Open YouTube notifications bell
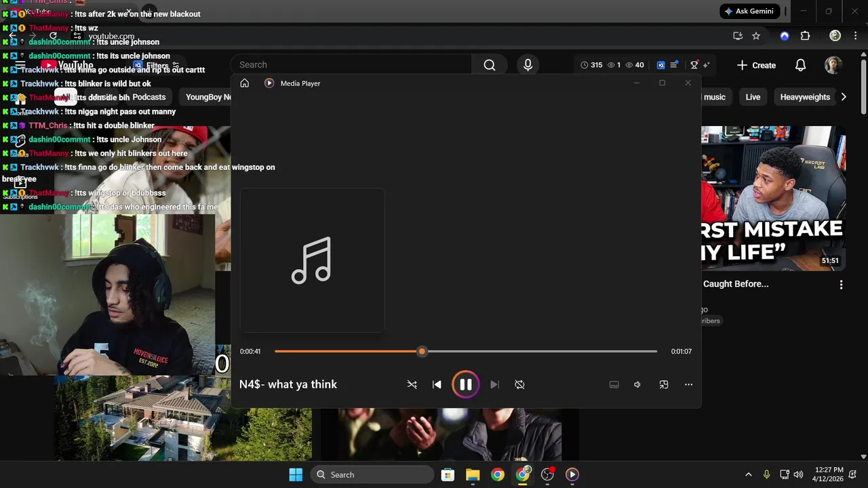The image size is (868, 488). [800, 65]
